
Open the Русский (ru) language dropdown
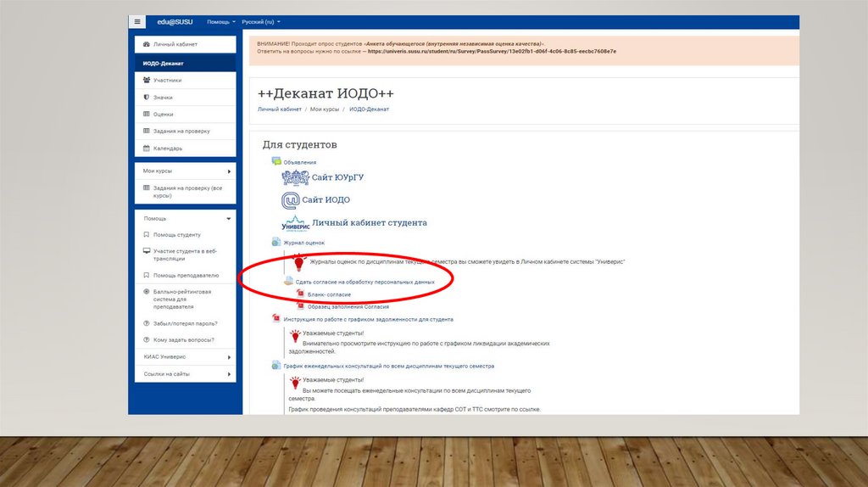261,22
